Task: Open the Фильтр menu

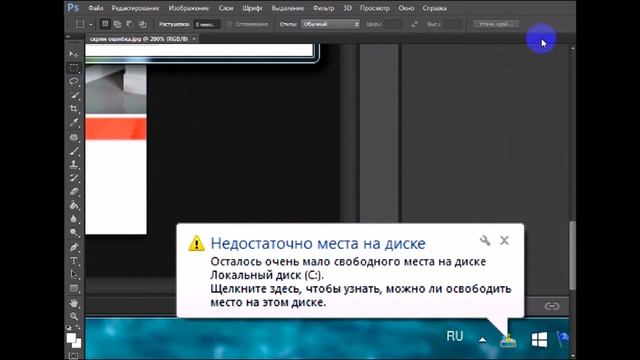Action: pyautogui.click(x=324, y=8)
